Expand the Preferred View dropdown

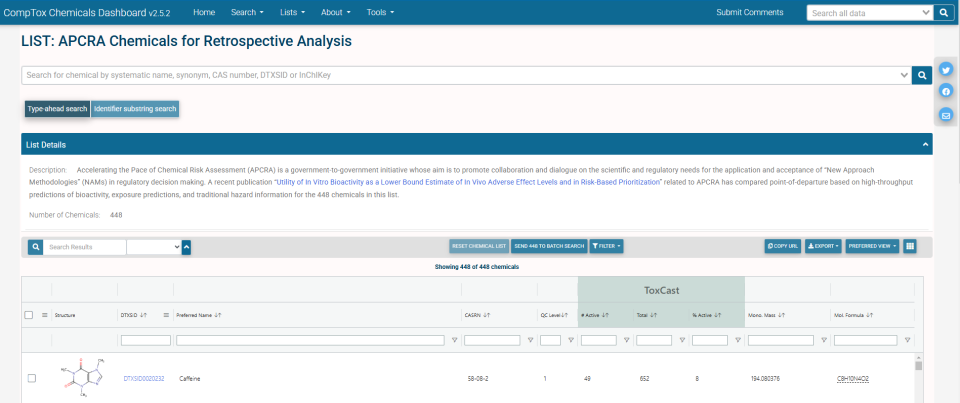pos(871,246)
